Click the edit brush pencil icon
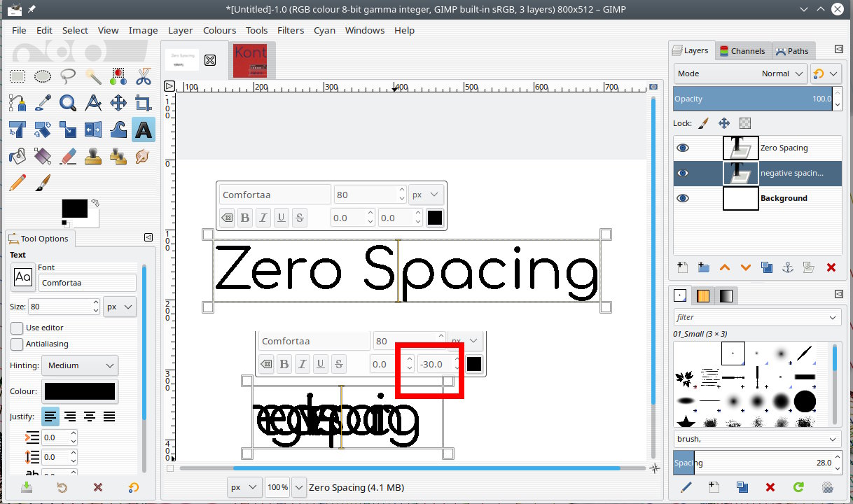The height and width of the screenshot is (504, 853). pyautogui.click(x=686, y=487)
